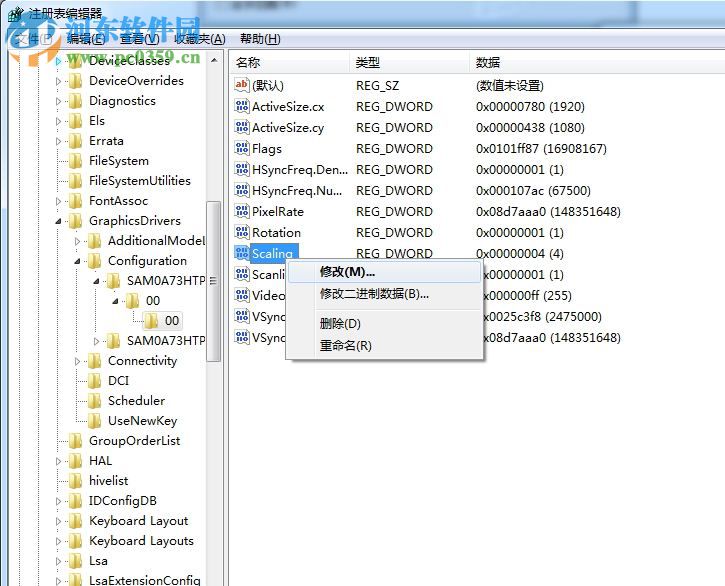Click the DCI folder icon
725x586 pixels.
[x=94, y=381]
